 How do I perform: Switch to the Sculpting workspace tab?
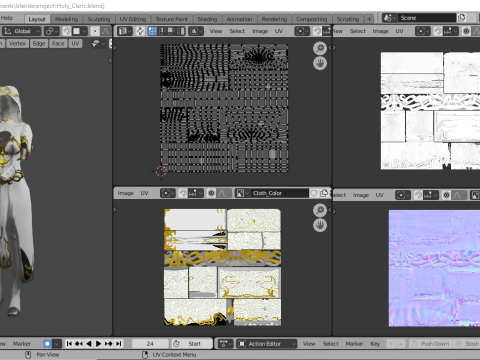[x=99, y=19]
